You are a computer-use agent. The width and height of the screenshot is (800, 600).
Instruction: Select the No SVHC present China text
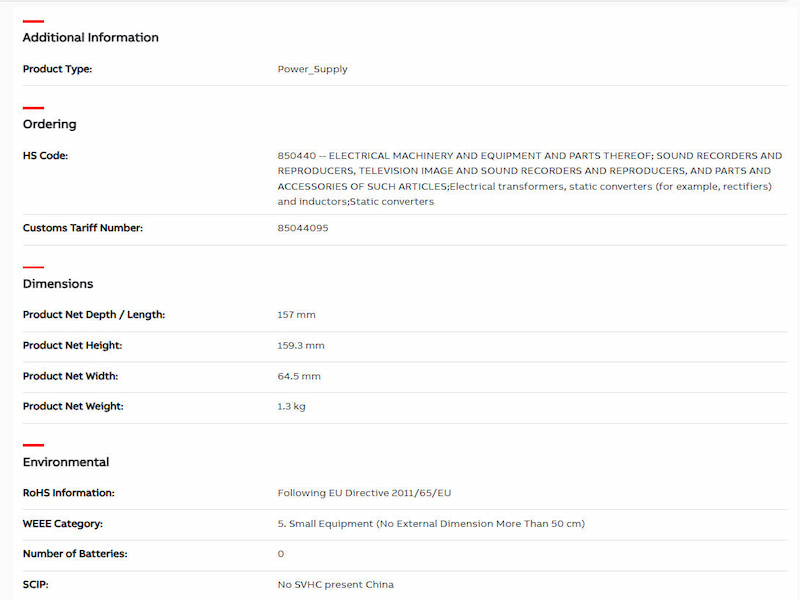[x=335, y=585]
